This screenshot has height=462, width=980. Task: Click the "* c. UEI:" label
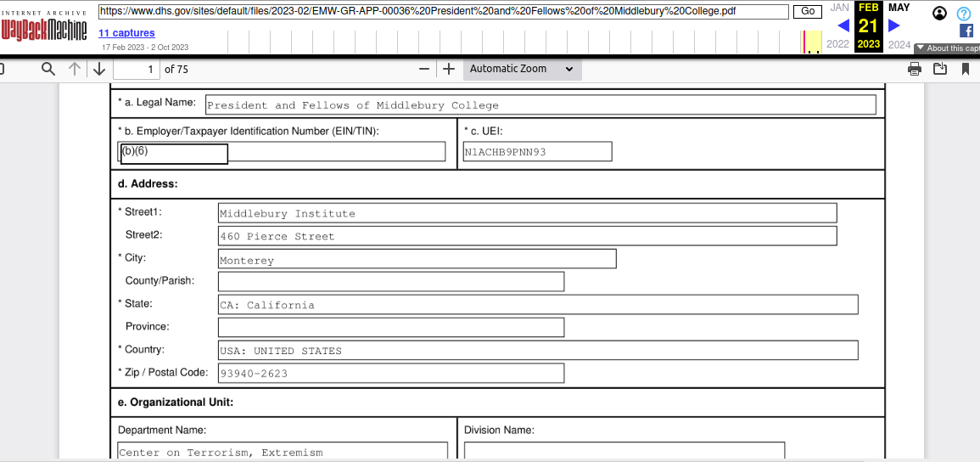pos(483,132)
